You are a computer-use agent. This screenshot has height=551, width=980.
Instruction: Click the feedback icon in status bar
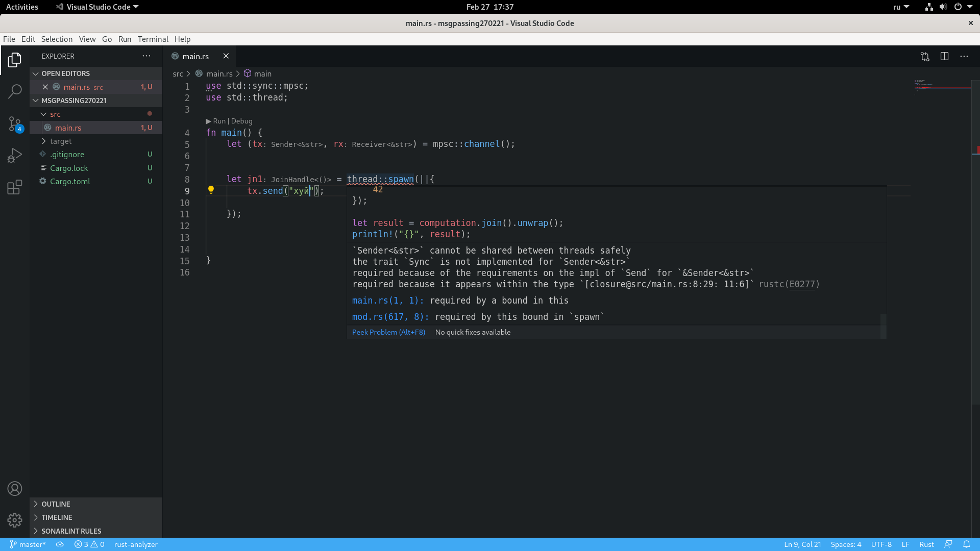[948, 544]
